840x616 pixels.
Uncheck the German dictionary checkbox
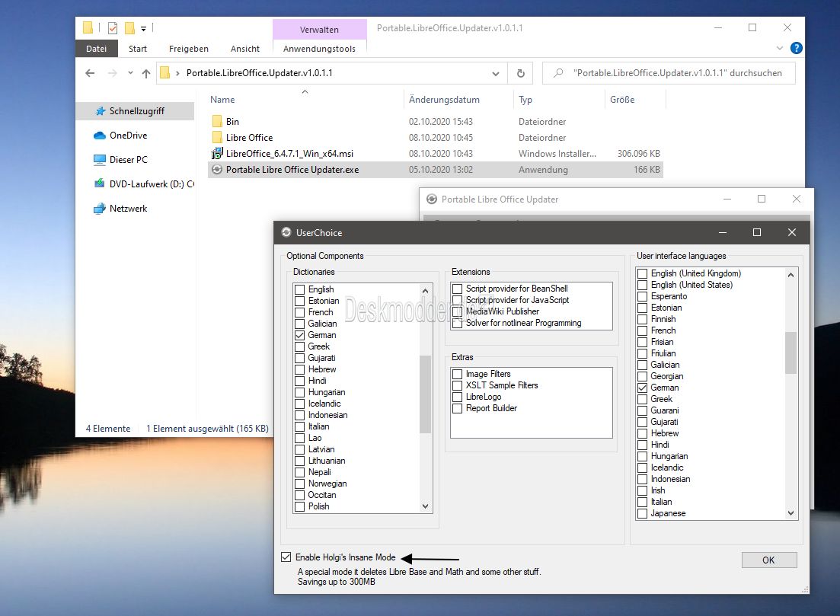click(x=300, y=335)
